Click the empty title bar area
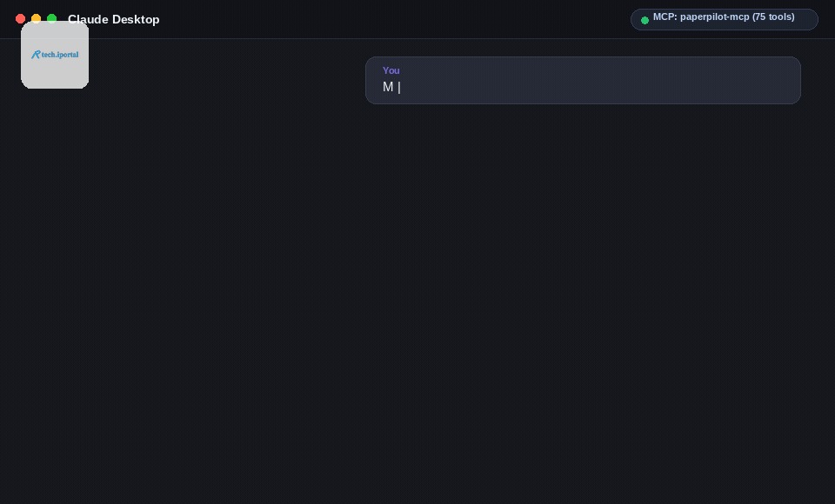This screenshot has width=835, height=504. [x=394, y=19]
